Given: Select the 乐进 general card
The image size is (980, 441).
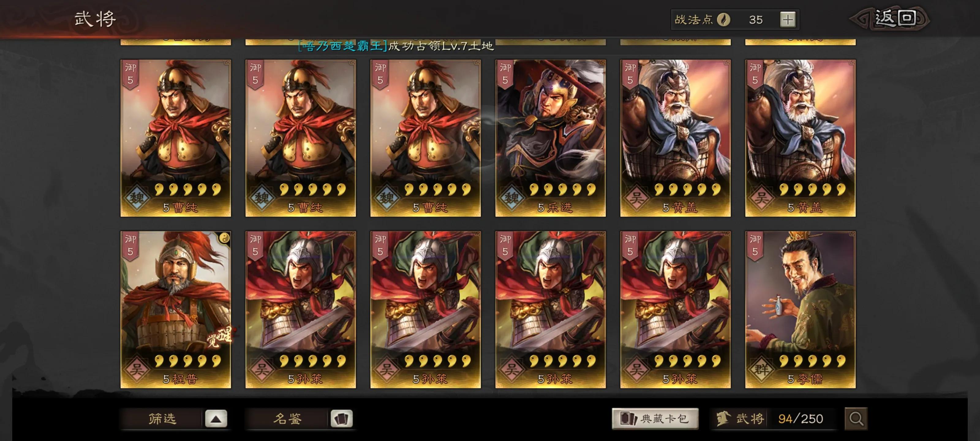Looking at the screenshot, I should (551, 138).
